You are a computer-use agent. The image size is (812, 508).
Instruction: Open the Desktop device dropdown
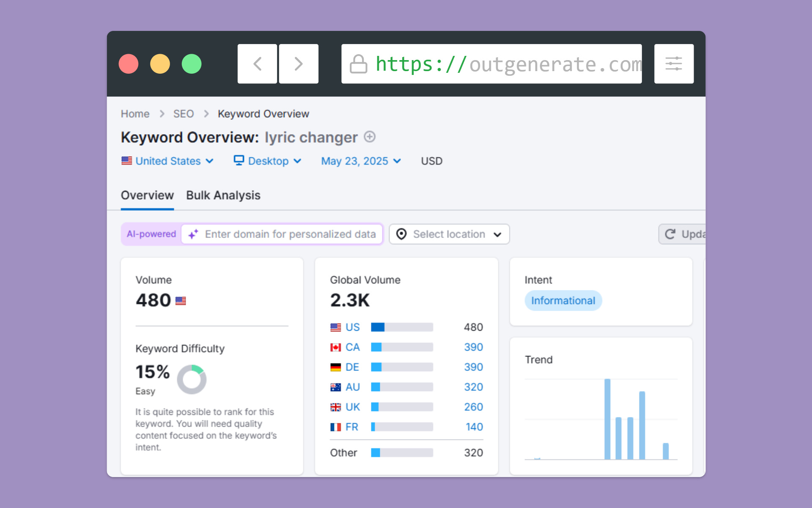pyautogui.click(x=268, y=161)
